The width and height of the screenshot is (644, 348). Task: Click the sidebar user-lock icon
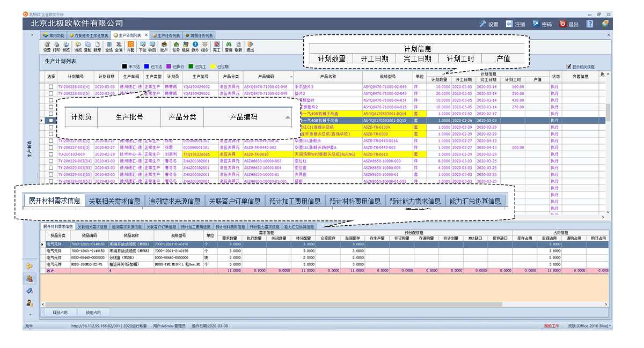[30, 303]
